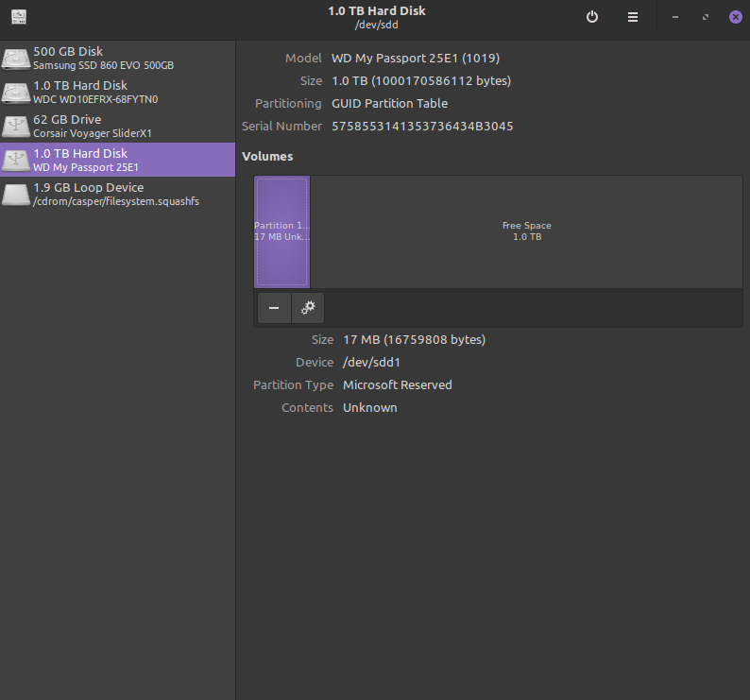Image resolution: width=750 pixels, height=700 pixels.
Task: Click the Volumes section heading
Action: click(267, 157)
